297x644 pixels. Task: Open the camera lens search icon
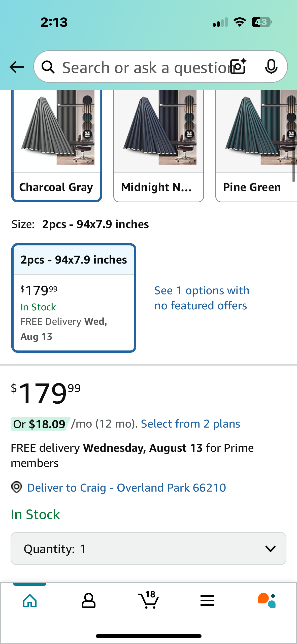pos(238,67)
